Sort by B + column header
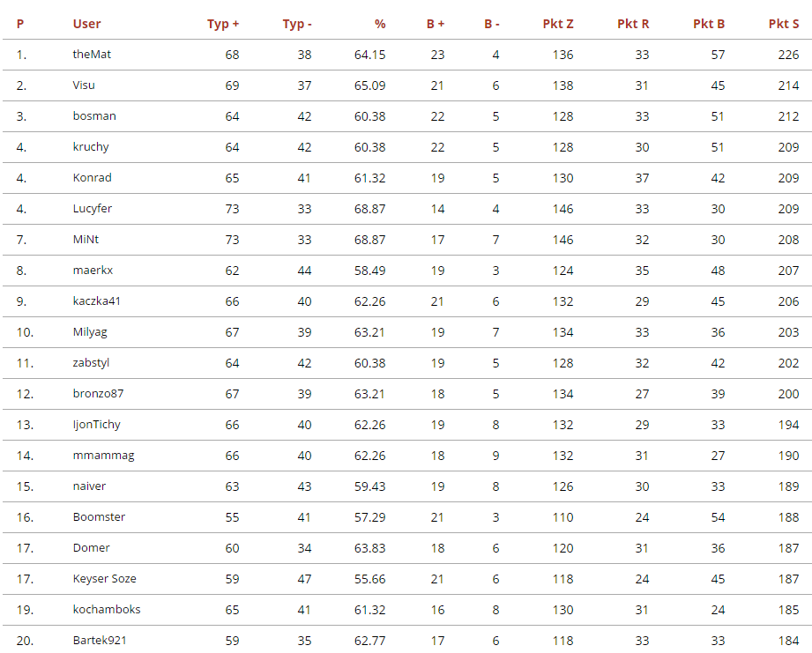 (x=436, y=24)
